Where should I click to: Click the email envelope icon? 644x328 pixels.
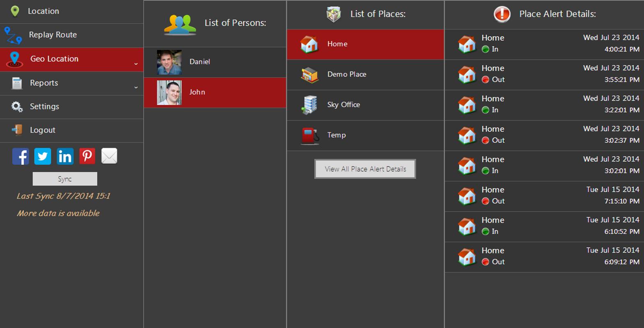tap(109, 156)
